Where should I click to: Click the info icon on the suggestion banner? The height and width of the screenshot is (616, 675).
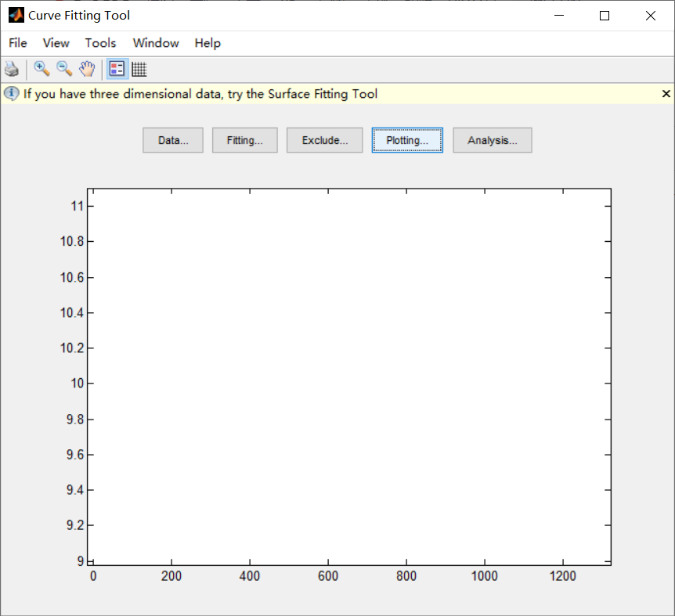11,93
